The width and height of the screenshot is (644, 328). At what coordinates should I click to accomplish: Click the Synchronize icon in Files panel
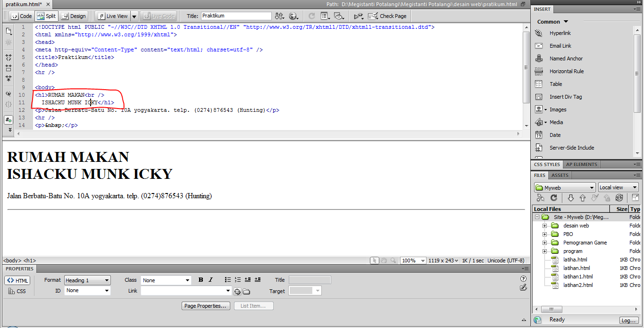[x=619, y=197]
